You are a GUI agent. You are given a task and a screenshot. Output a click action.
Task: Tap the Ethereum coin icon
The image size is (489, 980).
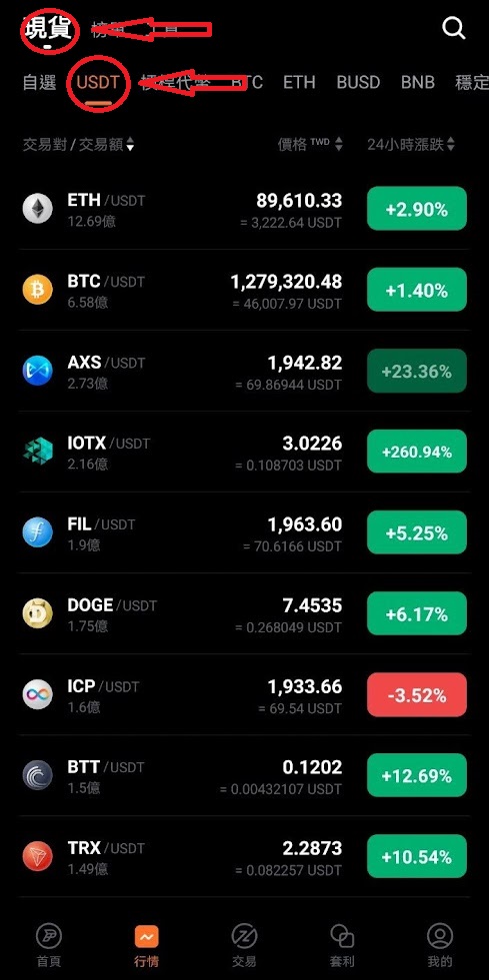tap(38, 209)
